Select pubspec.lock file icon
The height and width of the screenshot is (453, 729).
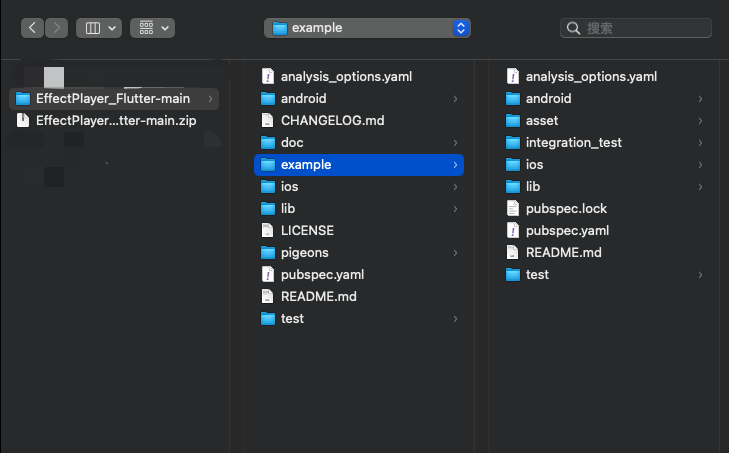click(512, 209)
